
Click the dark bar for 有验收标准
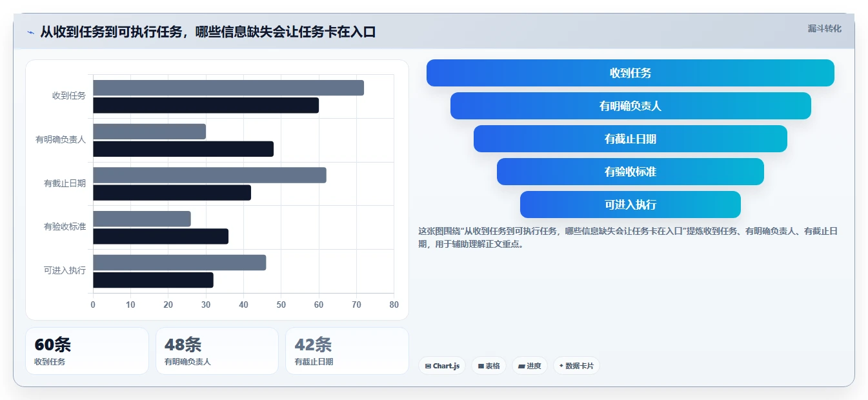click(161, 236)
